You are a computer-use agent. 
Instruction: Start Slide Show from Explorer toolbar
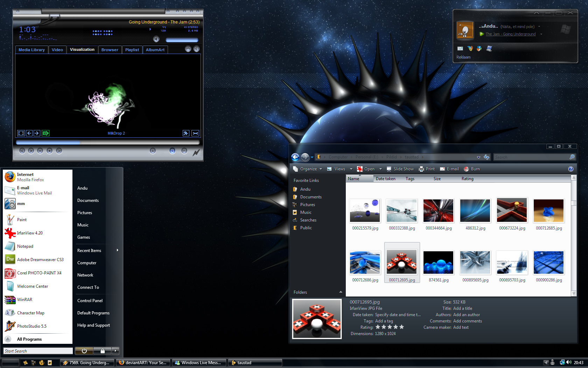[400, 169]
